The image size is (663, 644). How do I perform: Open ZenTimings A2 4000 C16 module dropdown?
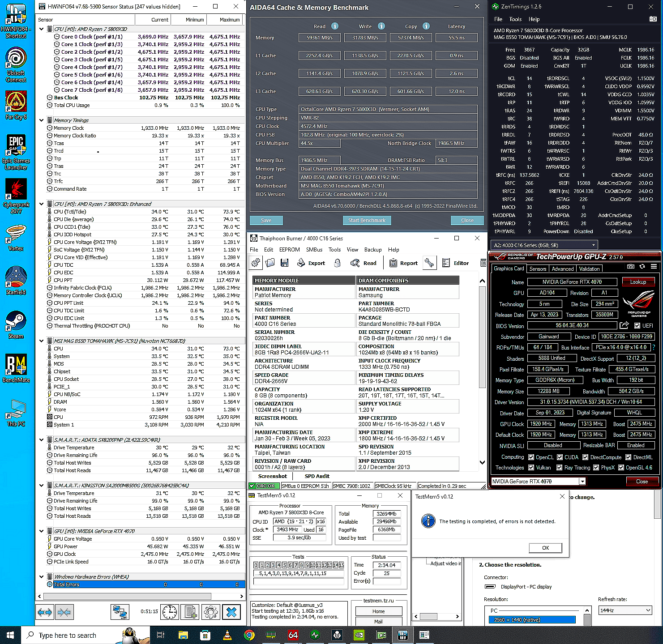click(x=544, y=245)
